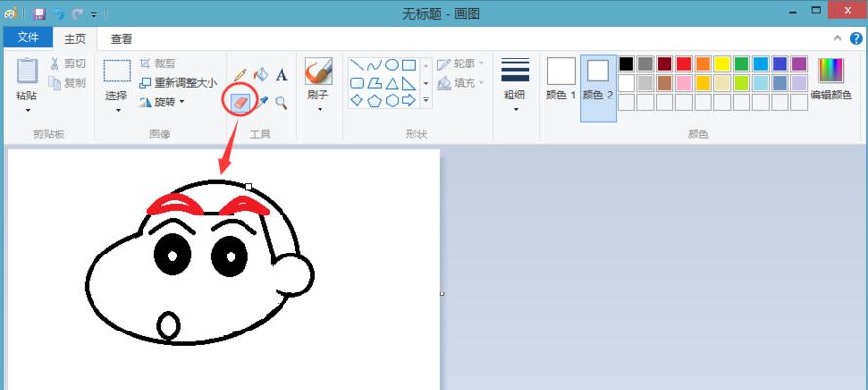
Task: Select the Pencil tool
Action: [240, 75]
